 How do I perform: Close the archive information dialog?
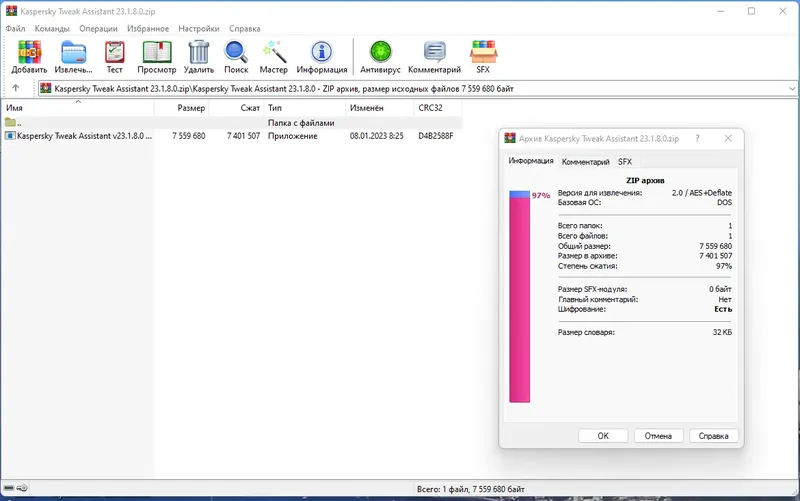coord(728,138)
